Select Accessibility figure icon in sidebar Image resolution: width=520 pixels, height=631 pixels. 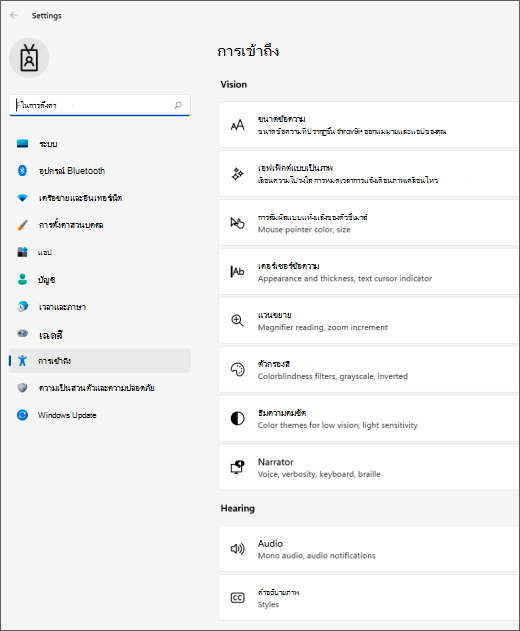pyautogui.click(x=23, y=361)
